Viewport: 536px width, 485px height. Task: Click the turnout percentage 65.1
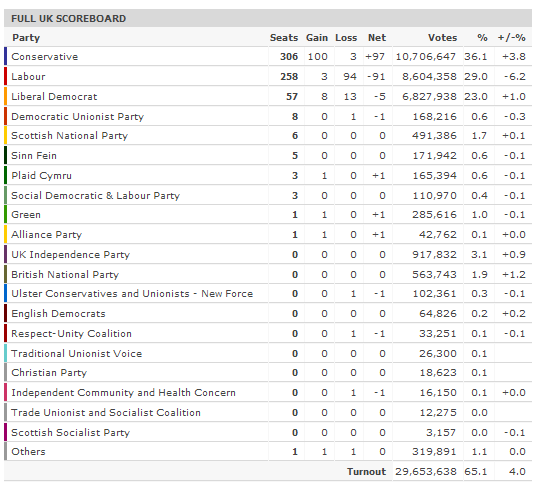(475, 472)
